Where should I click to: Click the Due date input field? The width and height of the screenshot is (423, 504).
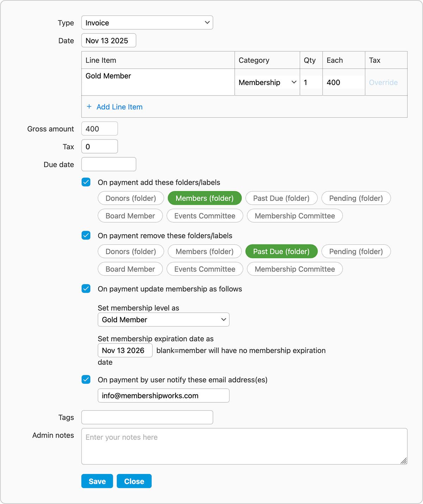tap(109, 164)
